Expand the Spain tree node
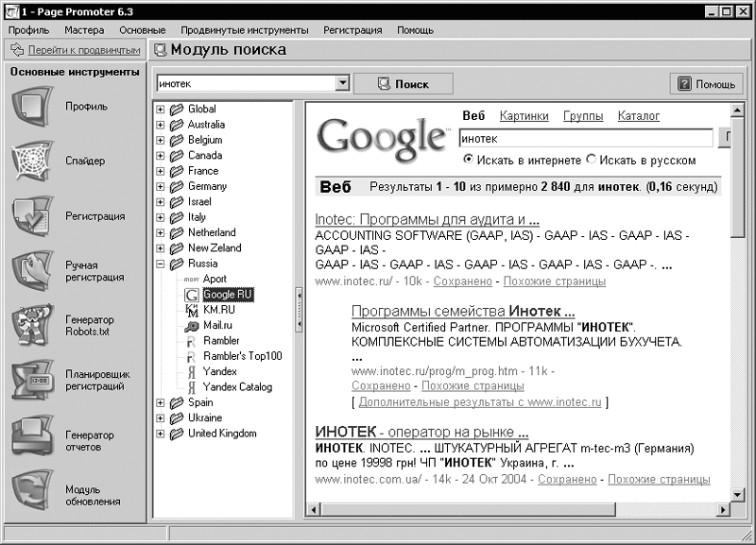This screenshot has height=545, width=756. pyautogui.click(x=160, y=403)
